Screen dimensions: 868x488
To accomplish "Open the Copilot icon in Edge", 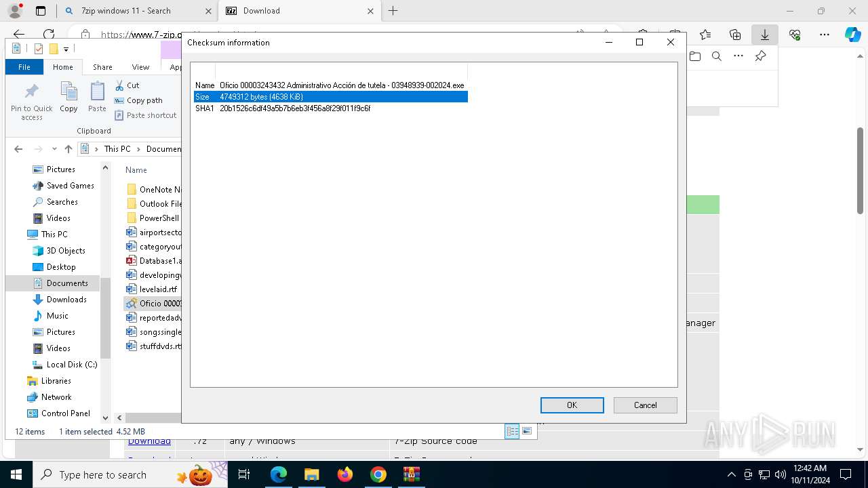I will tap(852, 35).
